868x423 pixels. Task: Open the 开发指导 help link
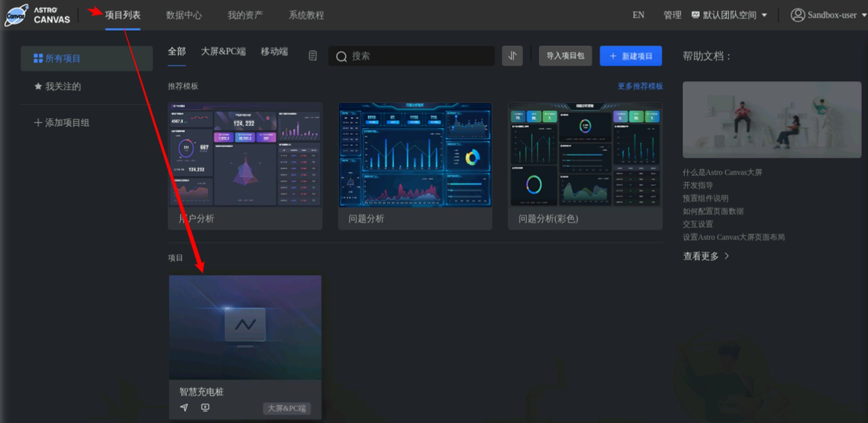[698, 185]
